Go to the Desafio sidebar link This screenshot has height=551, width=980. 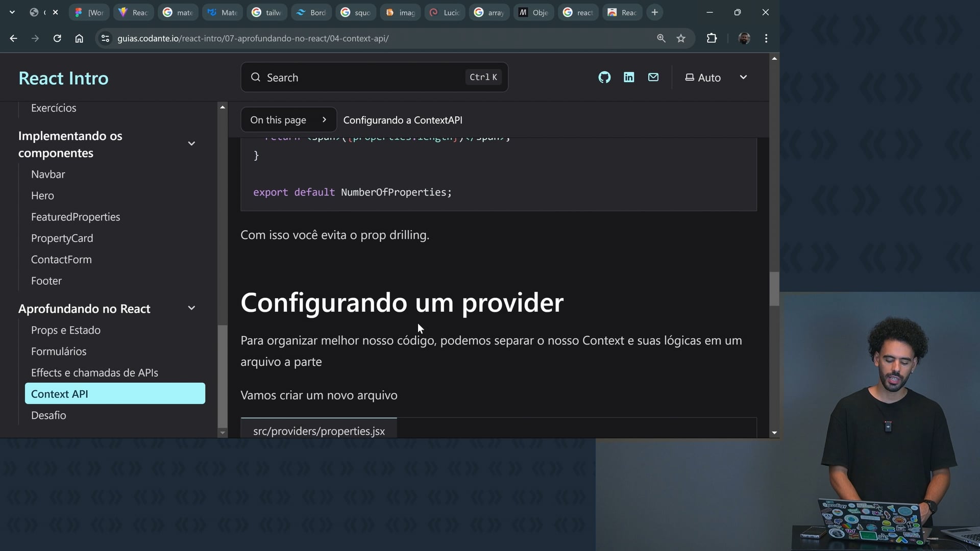tap(48, 415)
